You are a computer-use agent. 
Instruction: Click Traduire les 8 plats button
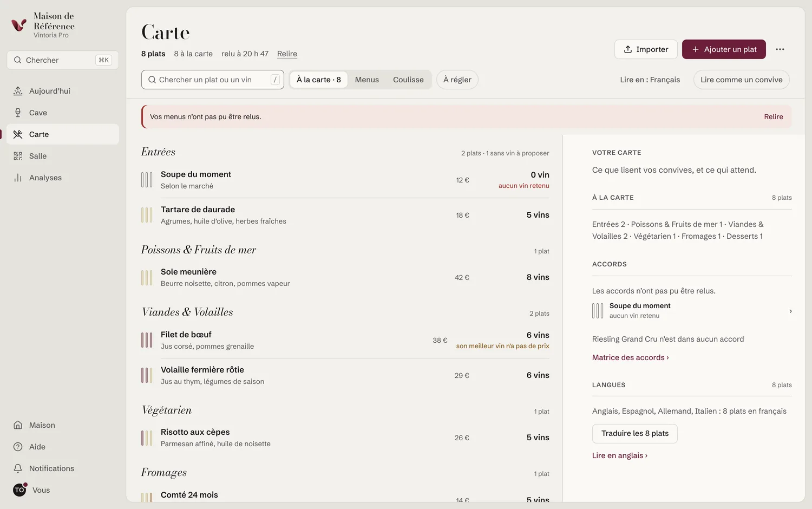pyautogui.click(x=635, y=433)
